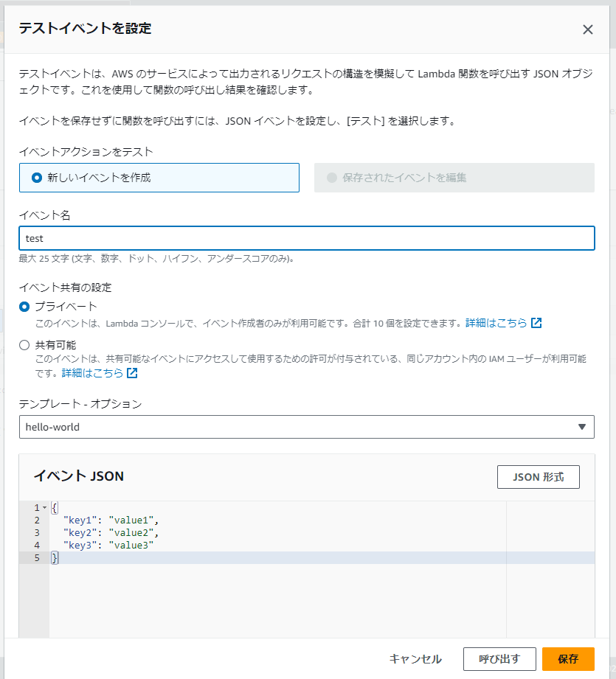Click the 保存 save button
616x679 pixels.
[x=568, y=659]
